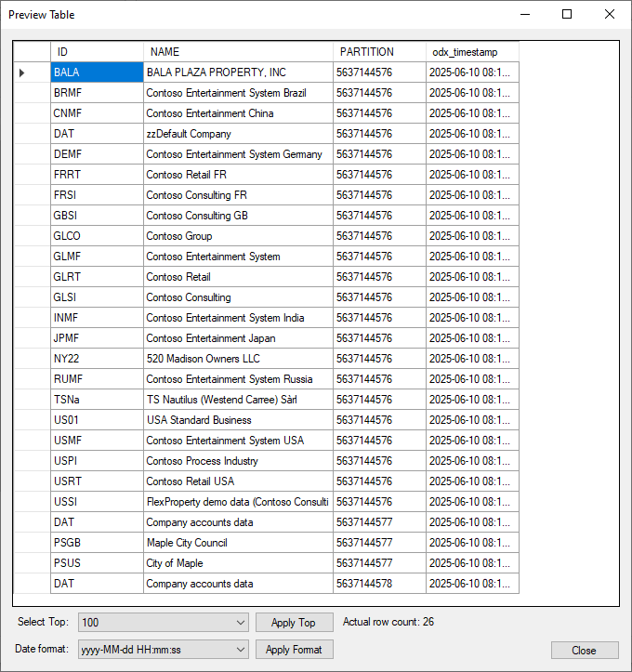This screenshot has height=672, width=632.
Task: Click the Contoso Retail FR cell
Action: point(238,175)
